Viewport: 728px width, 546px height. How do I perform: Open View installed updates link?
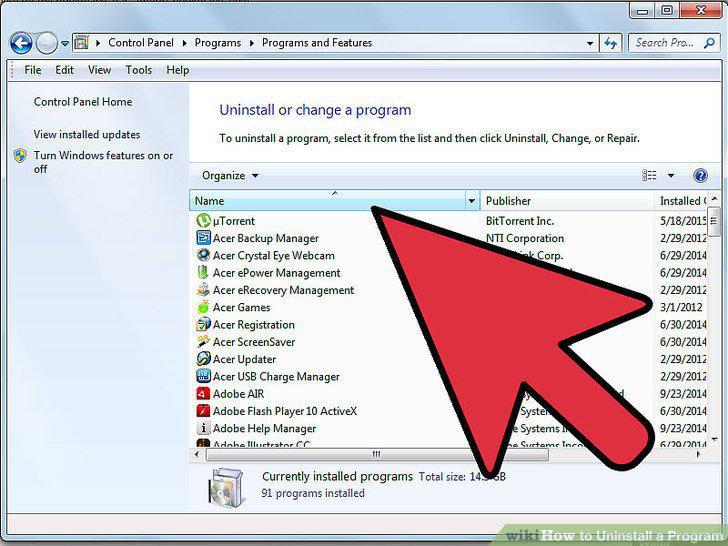pos(87,134)
